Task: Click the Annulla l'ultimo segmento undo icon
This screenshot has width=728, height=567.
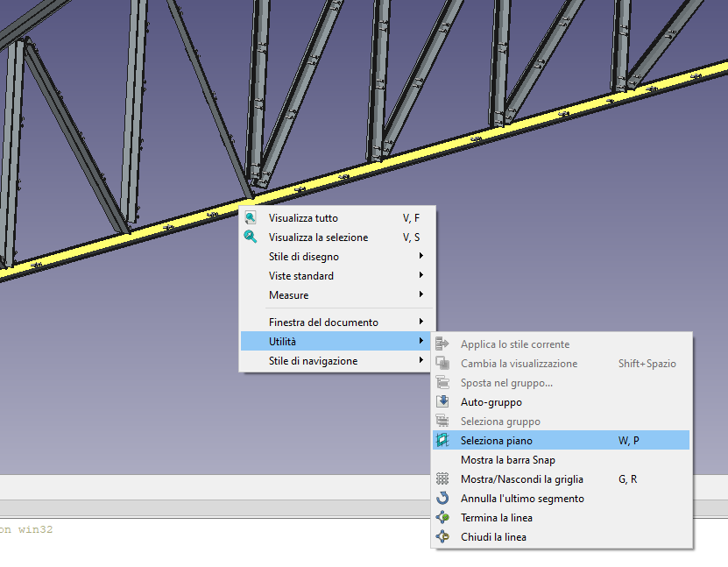Action: (x=442, y=498)
